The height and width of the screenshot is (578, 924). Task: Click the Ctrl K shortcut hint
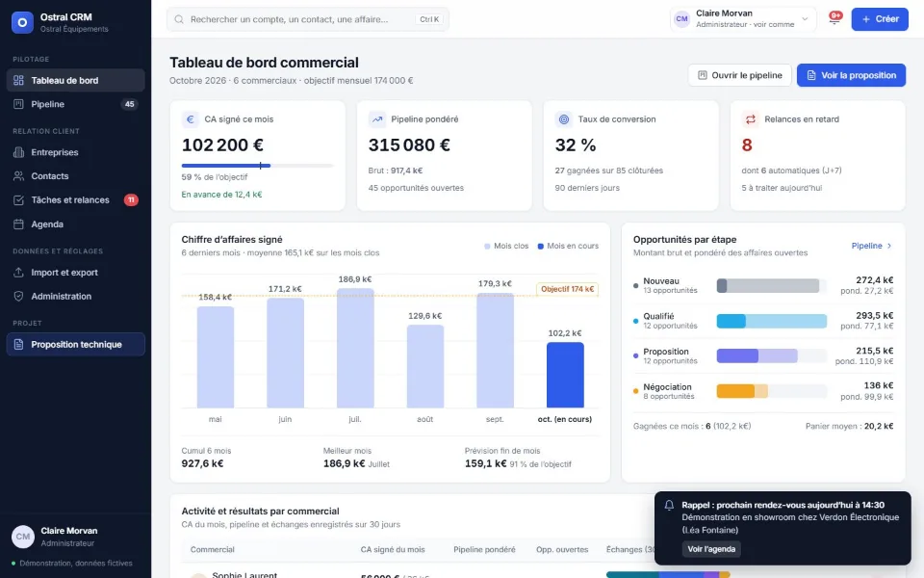click(x=429, y=19)
